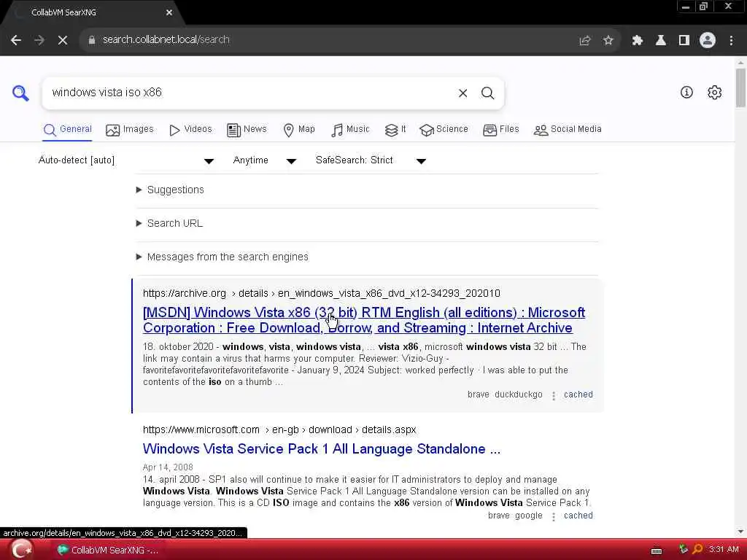This screenshot has width=747, height=560.
Task: Click in the search query input field
Action: [250, 93]
